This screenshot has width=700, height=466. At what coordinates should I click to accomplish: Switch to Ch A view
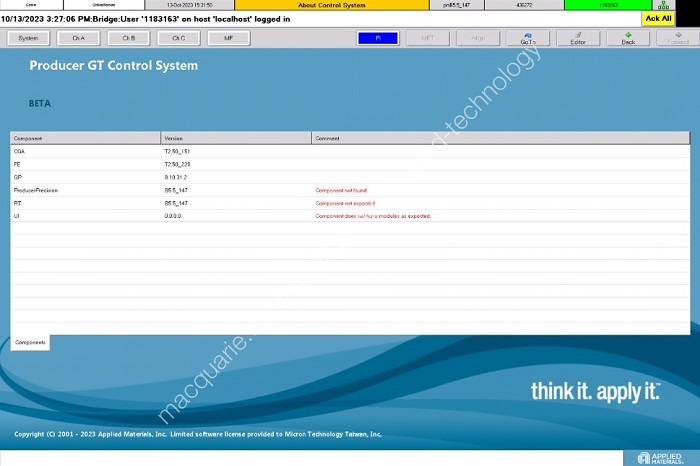point(78,38)
